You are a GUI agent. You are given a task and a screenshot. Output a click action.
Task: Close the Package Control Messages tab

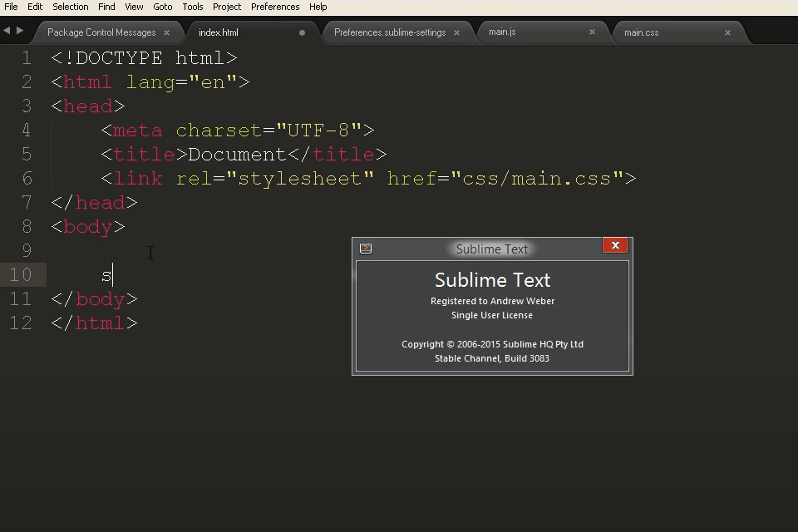tap(168, 32)
